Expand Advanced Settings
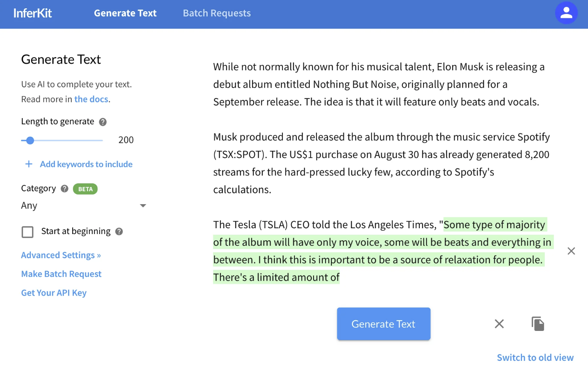 pyautogui.click(x=61, y=255)
